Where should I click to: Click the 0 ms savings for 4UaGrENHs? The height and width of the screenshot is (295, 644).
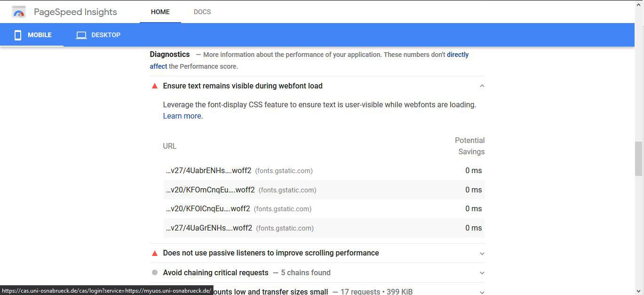tap(474, 228)
